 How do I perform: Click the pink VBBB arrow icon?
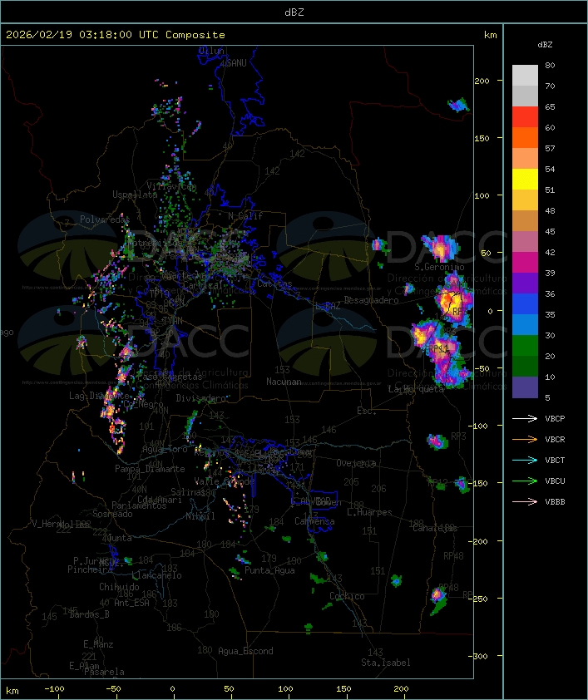click(x=525, y=502)
